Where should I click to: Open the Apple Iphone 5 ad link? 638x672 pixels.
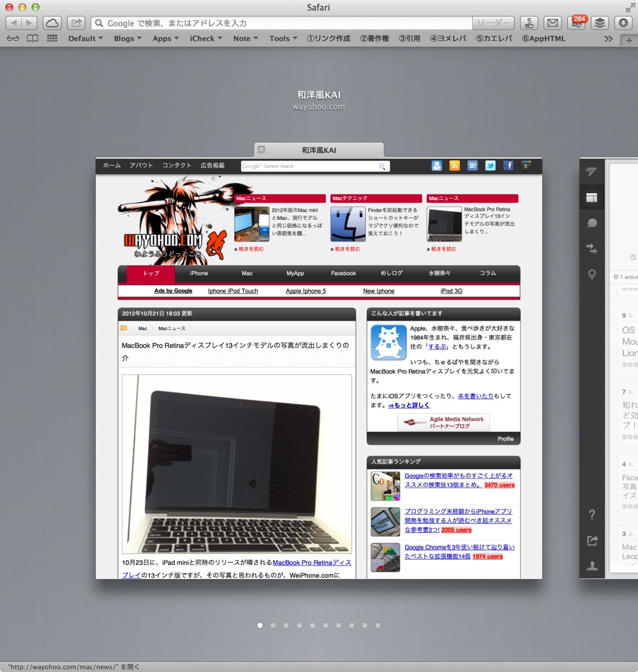[x=306, y=291]
